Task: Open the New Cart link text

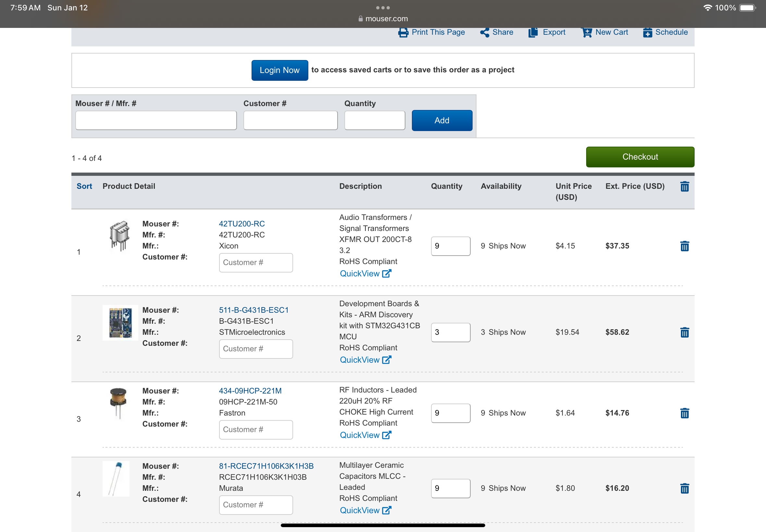Action: pyautogui.click(x=612, y=32)
